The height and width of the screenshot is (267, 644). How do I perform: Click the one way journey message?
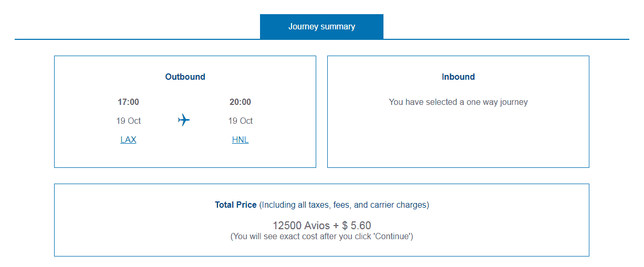coord(458,102)
